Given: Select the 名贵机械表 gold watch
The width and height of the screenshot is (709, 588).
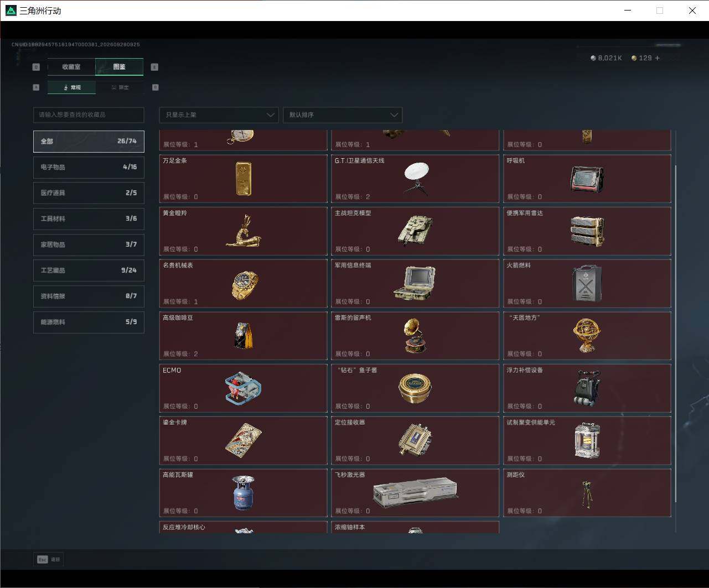Looking at the screenshot, I should tap(243, 283).
